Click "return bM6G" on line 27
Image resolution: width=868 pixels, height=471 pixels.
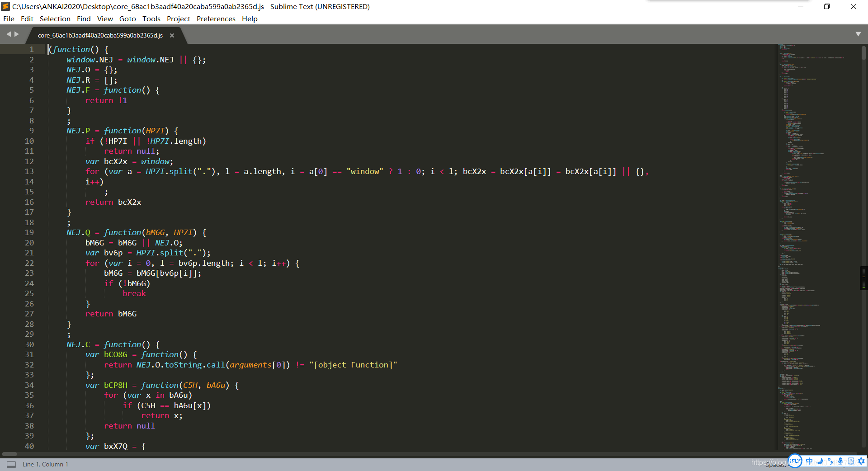point(111,314)
